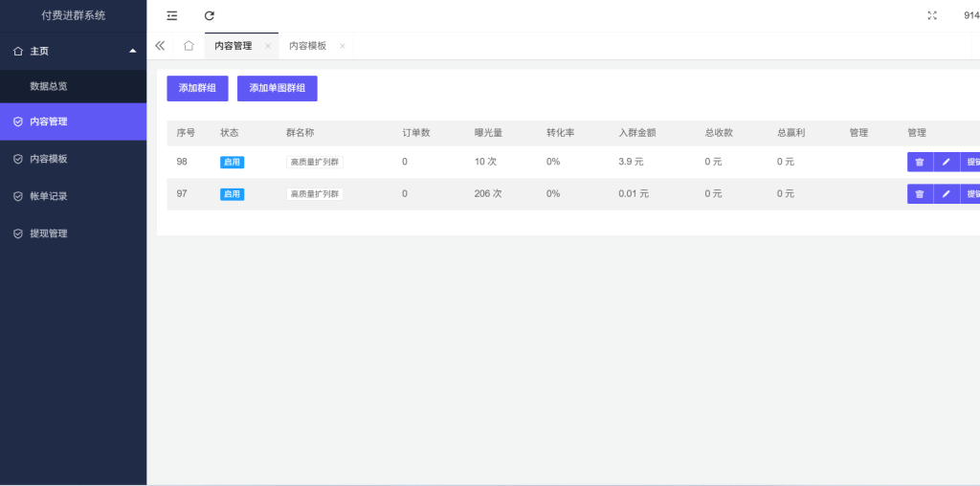
Task: Click the double-left arrow tab scroll icon
Action: 160,46
